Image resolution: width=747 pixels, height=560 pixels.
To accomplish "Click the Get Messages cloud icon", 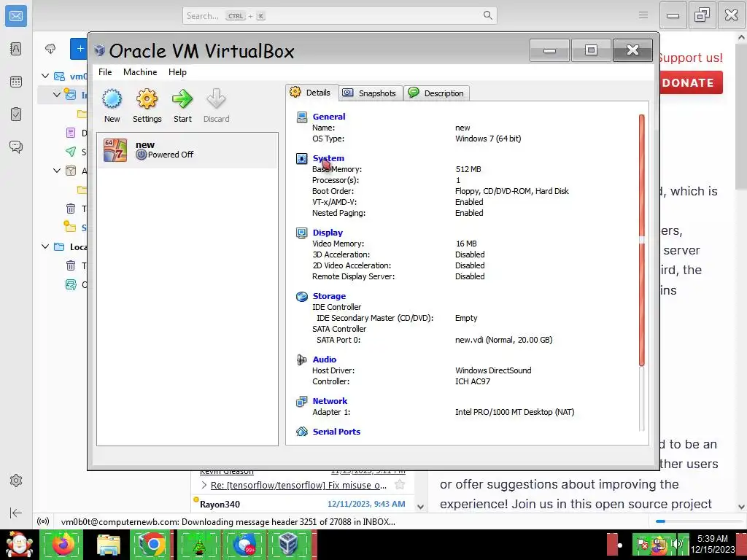I will [50, 49].
